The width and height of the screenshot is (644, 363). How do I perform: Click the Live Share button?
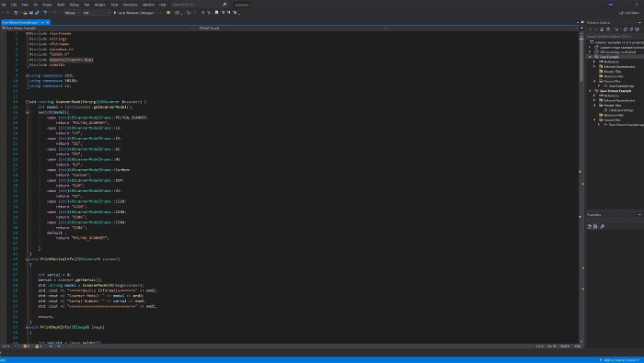628,13
